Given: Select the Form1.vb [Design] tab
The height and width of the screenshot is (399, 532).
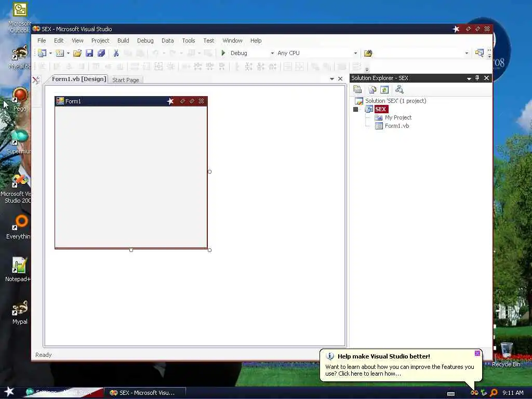Looking at the screenshot, I should [79, 79].
